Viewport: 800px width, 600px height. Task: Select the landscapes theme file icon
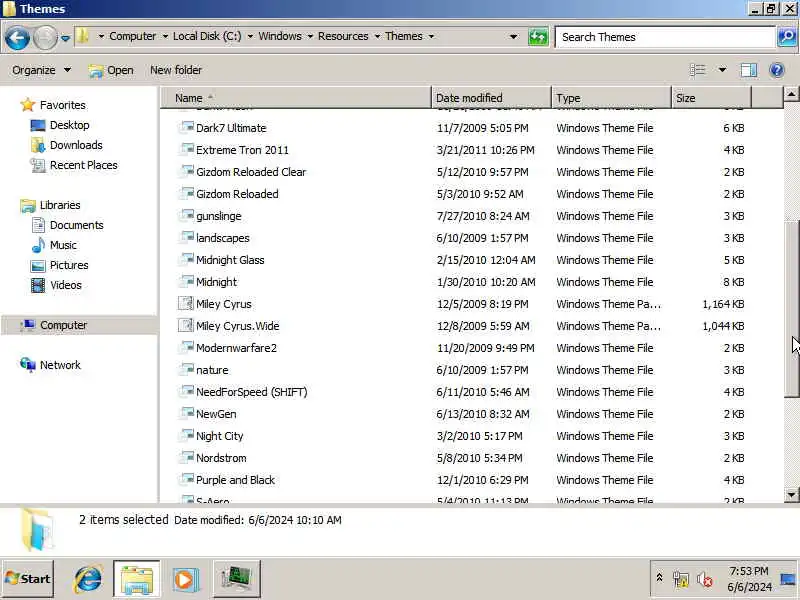click(186, 237)
